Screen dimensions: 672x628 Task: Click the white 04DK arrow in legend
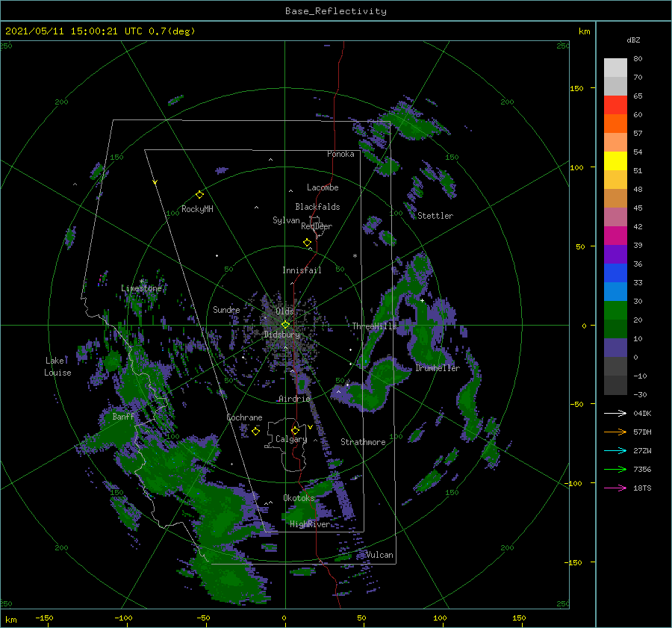(x=615, y=413)
